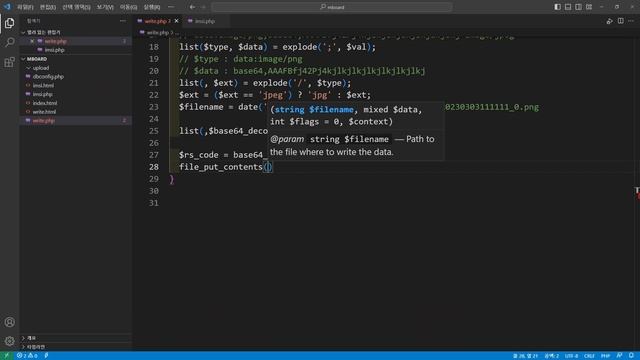The image size is (640, 360).
Task: Expand the menu bar overflow ellipsis
Action: coord(171,7)
